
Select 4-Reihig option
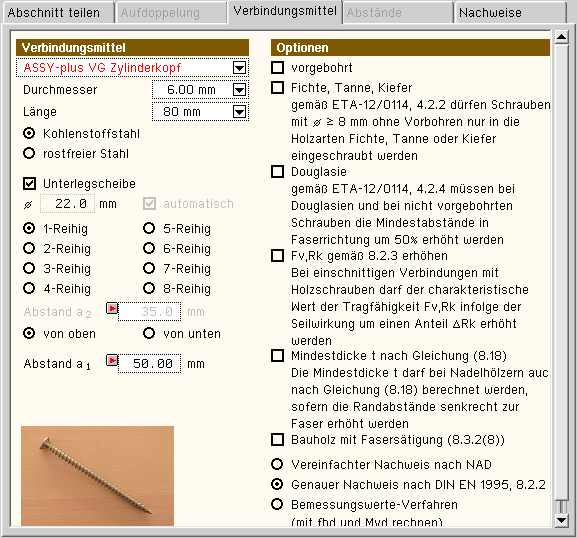click(x=29, y=288)
